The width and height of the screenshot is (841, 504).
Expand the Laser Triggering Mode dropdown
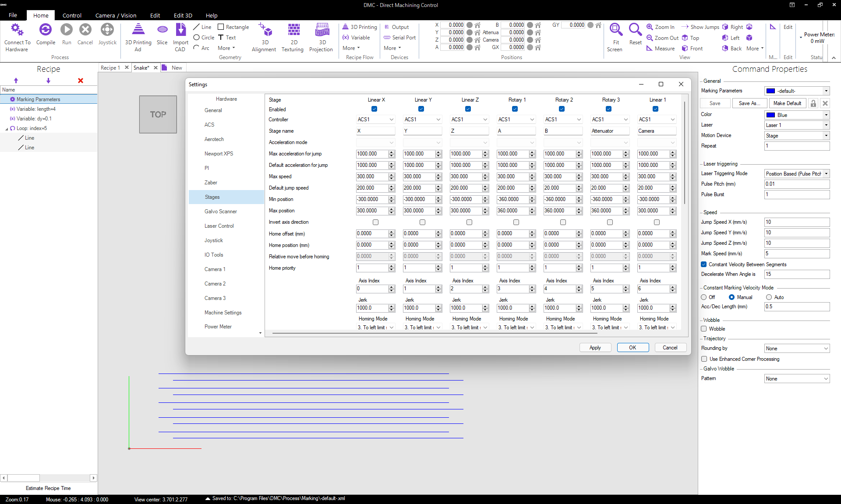826,174
